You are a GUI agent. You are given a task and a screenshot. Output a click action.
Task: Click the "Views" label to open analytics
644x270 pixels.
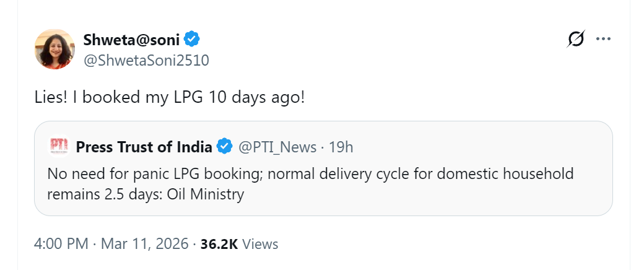(260, 244)
